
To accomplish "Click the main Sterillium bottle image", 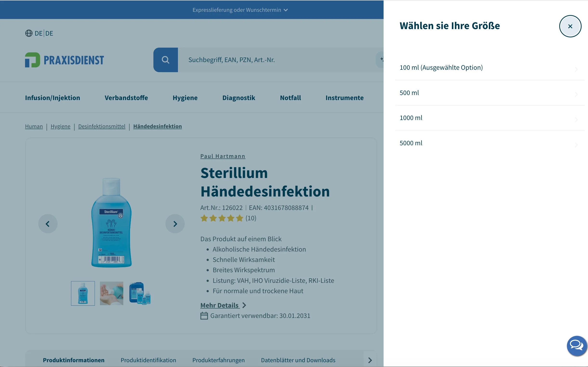I will [111, 222].
